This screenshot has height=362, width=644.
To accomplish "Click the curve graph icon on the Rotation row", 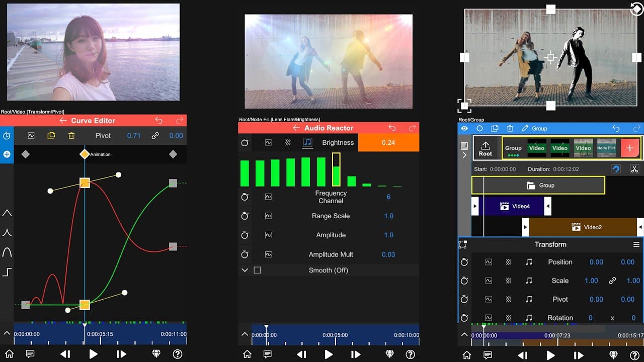I will click(x=488, y=318).
